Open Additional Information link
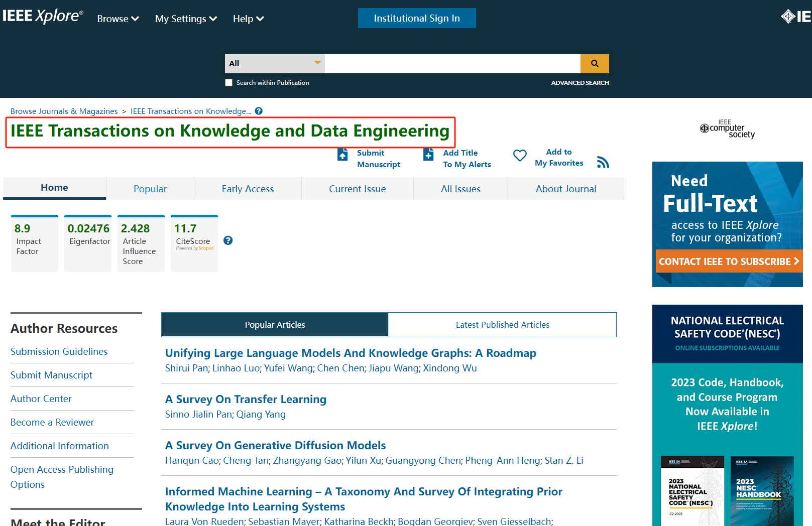 [x=60, y=446]
